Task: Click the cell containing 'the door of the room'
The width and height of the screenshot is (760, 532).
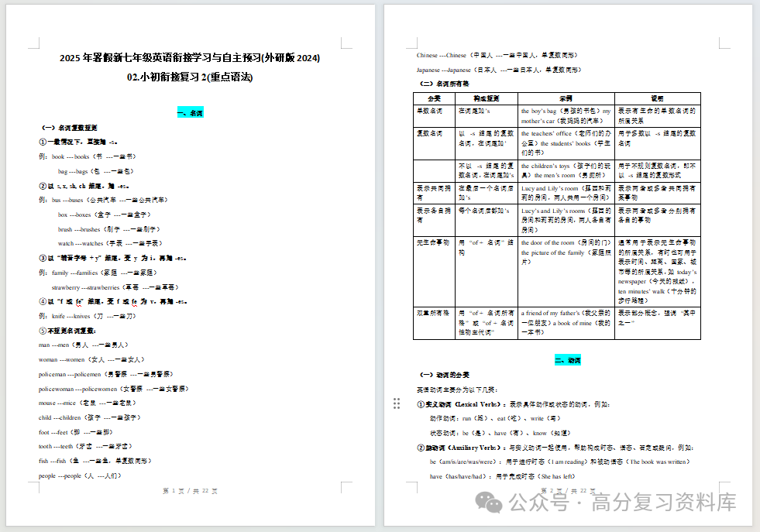Action: click(566, 271)
